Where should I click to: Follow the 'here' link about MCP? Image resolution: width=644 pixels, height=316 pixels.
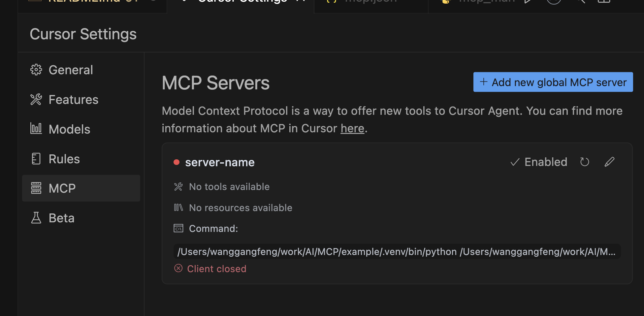pyautogui.click(x=352, y=128)
